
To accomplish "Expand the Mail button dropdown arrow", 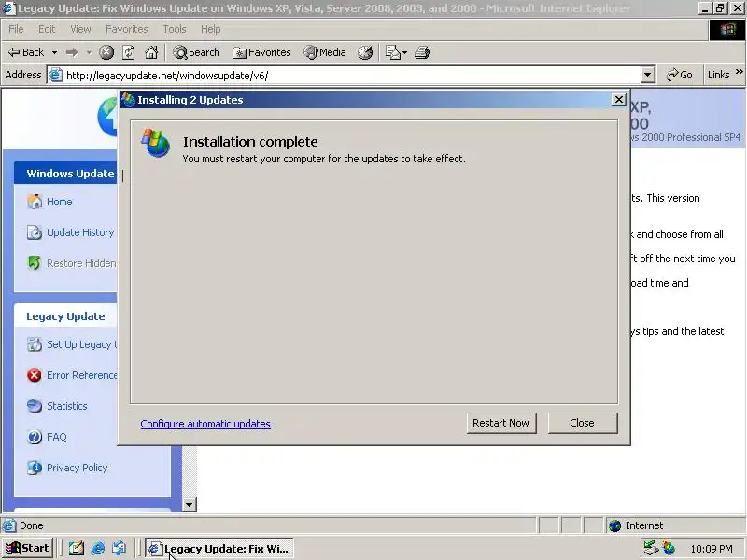I will [405, 52].
